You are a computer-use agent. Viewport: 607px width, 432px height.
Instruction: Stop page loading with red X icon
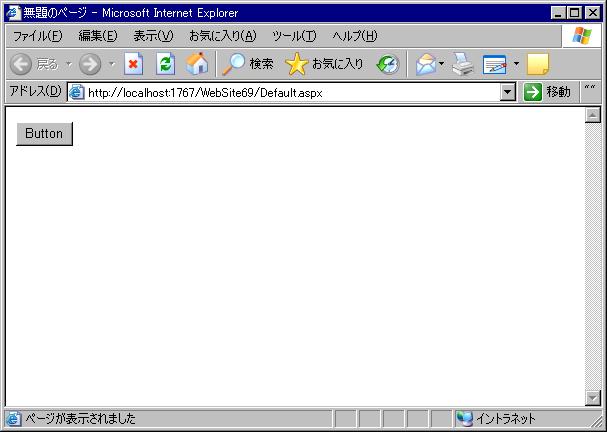[134, 64]
